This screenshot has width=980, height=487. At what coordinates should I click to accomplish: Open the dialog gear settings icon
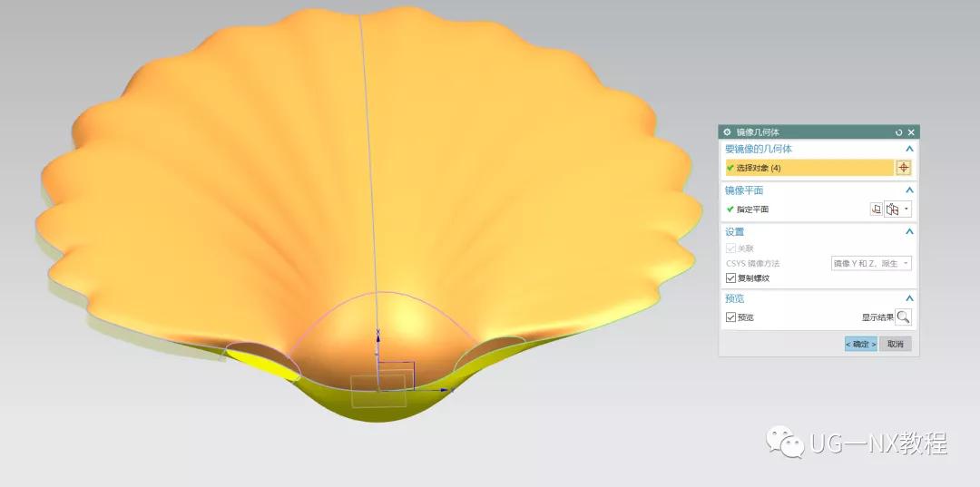coord(727,132)
